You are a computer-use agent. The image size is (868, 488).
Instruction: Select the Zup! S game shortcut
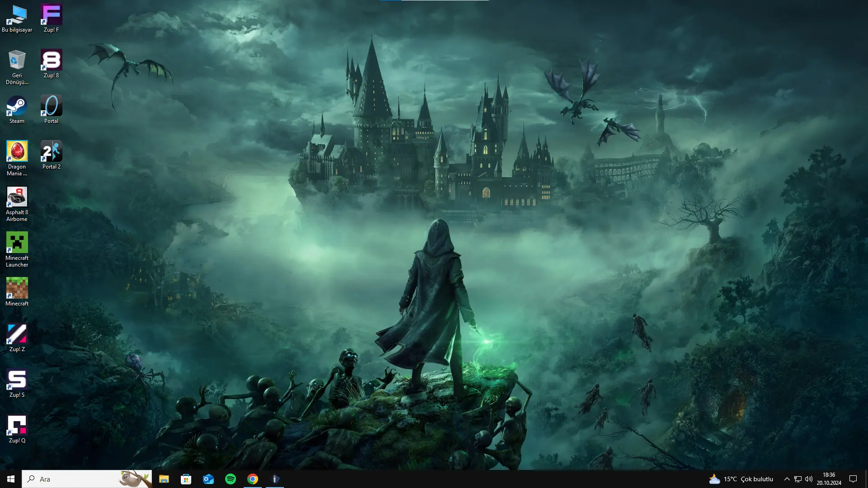click(x=17, y=384)
